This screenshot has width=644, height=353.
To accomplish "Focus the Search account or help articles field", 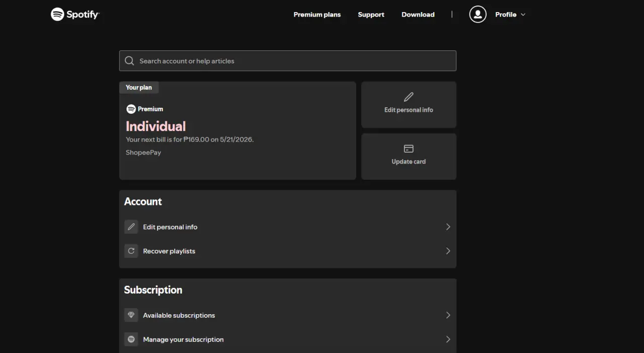I will click(288, 61).
